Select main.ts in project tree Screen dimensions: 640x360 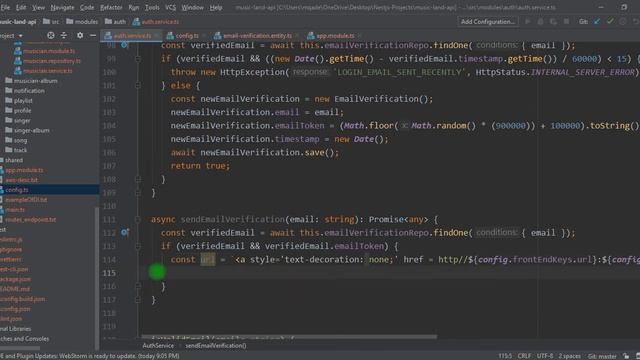(x=13, y=209)
